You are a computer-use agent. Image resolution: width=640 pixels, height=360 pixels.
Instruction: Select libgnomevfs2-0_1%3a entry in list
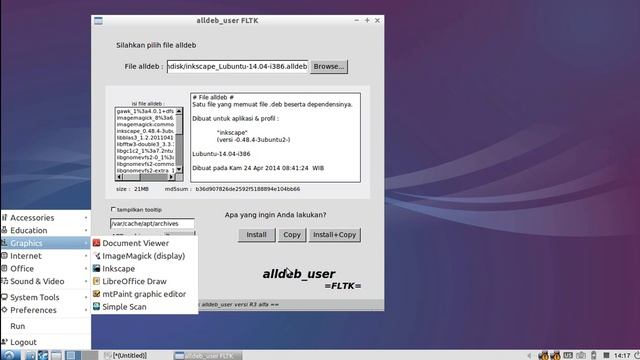coord(145,157)
